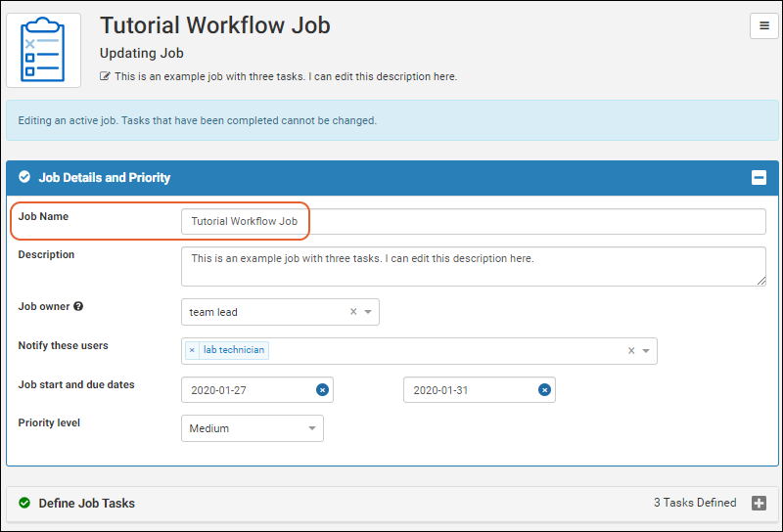Viewport: 783px width, 532px height.
Task: Remove the lab technician tag
Action: 192,350
